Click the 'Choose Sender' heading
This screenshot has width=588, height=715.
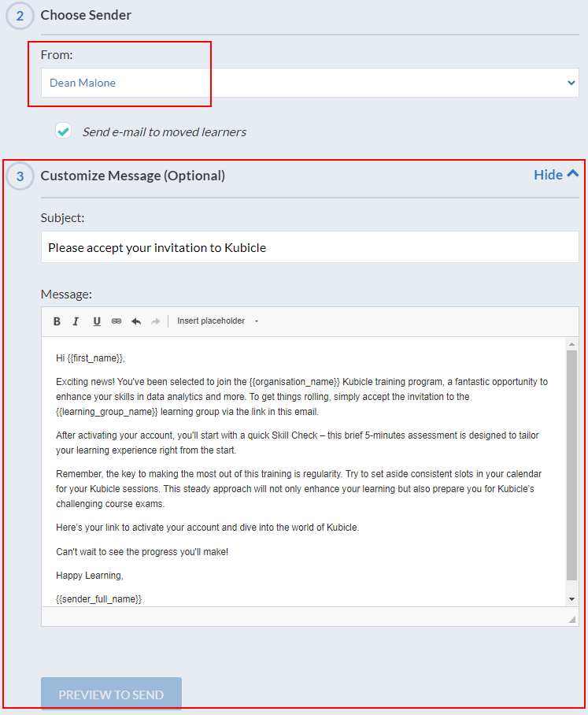pyautogui.click(x=86, y=15)
